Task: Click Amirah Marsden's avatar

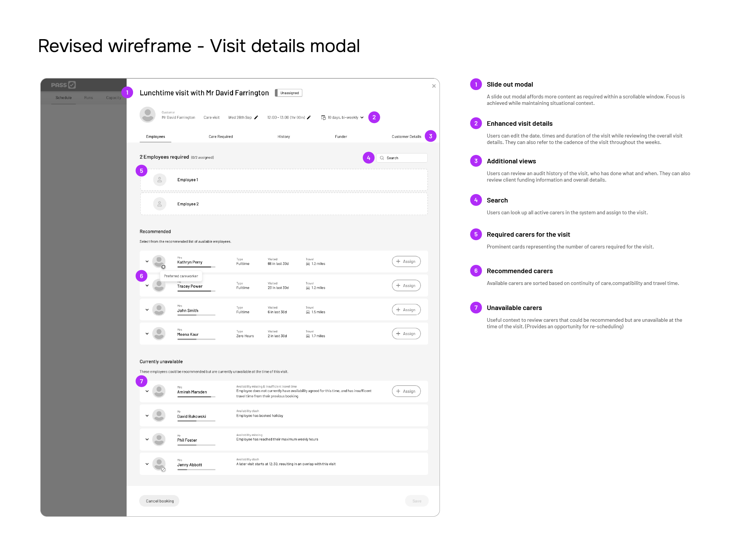Action: pyautogui.click(x=159, y=391)
